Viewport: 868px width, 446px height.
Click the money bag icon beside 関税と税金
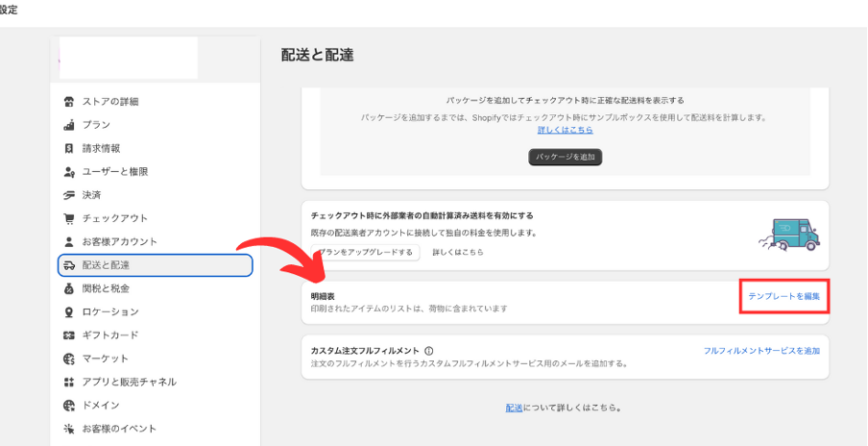coord(68,288)
